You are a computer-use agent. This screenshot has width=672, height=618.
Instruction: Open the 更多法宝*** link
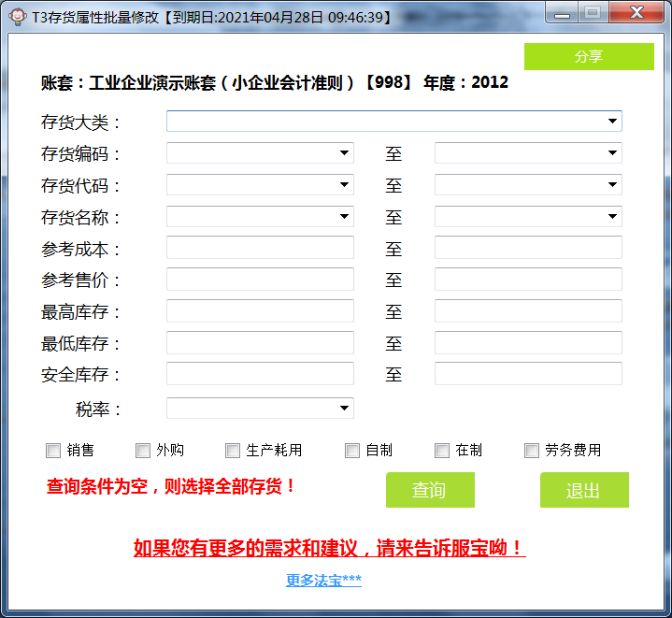pyautogui.click(x=324, y=581)
